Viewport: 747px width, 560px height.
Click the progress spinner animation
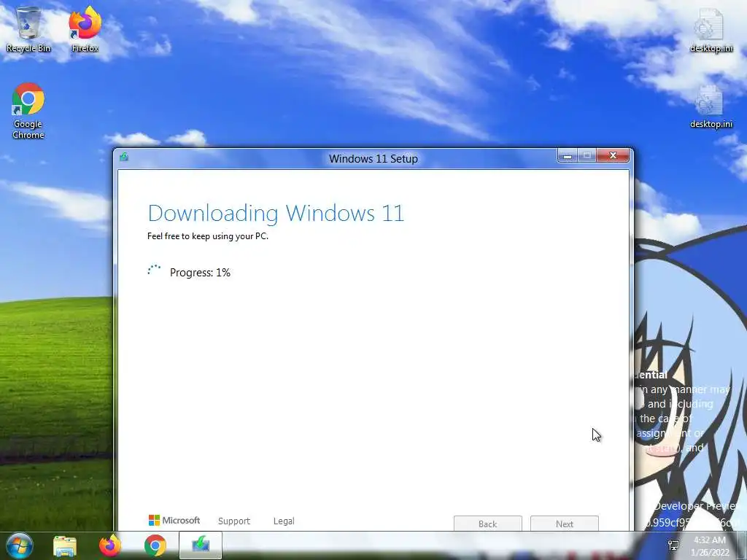pos(154,271)
